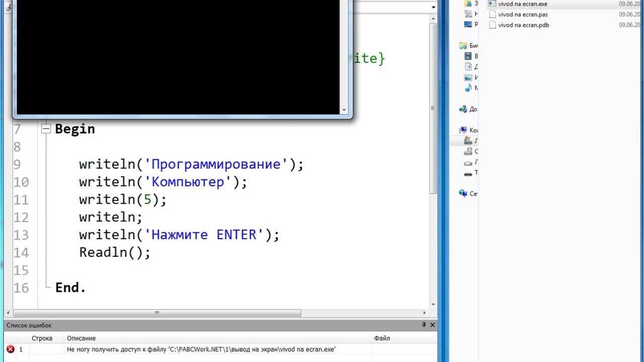Click the editor scroll-right arrow

426,313
